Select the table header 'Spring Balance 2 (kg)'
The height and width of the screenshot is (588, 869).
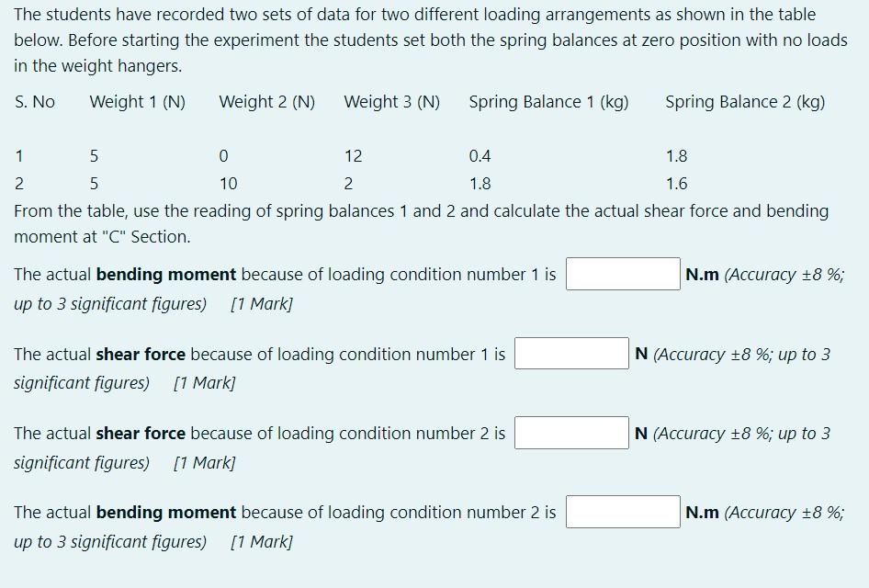[744, 102]
